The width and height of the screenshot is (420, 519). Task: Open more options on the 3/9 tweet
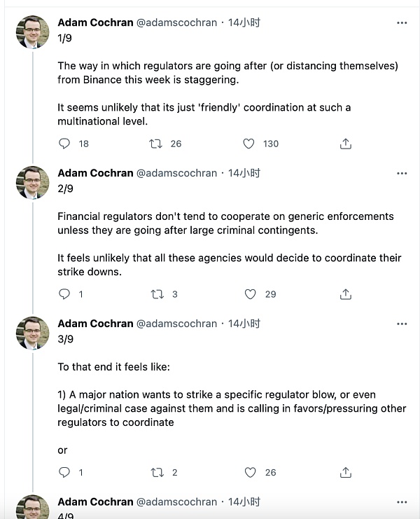pyautogui.click(x=402, y=324)
